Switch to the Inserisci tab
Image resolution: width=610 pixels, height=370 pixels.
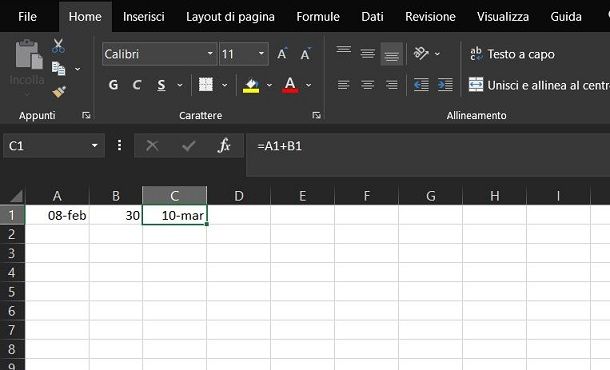coord(144,17)
